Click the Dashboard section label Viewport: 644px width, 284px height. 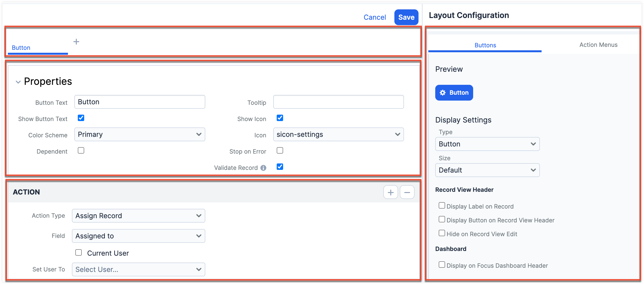451,249
